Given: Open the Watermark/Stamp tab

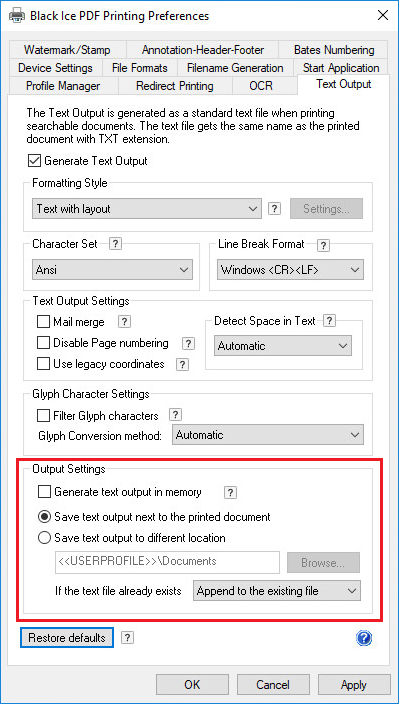Looking at the screenshot, I should 67,50.
